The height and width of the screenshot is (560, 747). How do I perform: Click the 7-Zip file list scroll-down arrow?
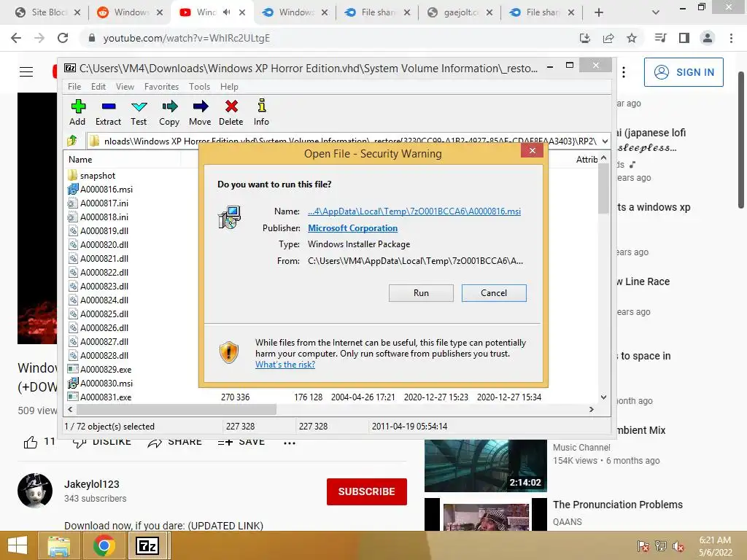coord(603,397)
